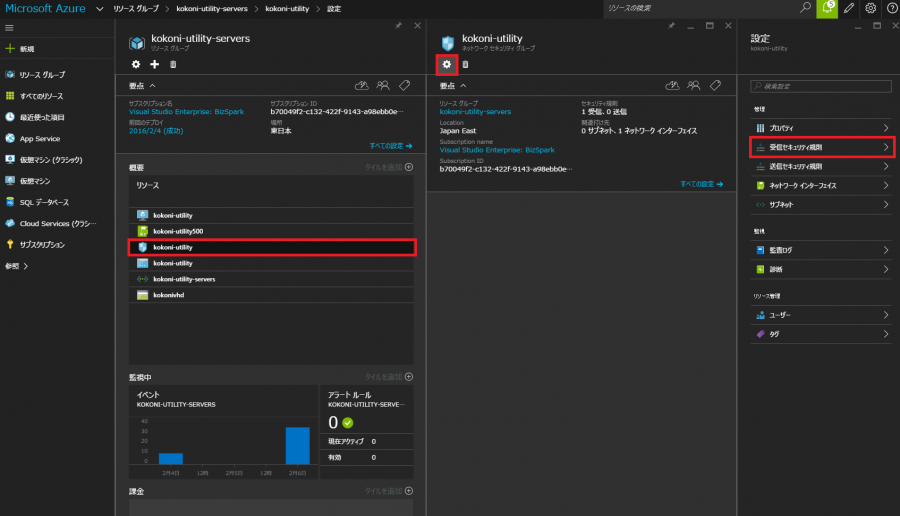Select App Service in left sidebar
Screen dimensions: 900x516
40,139
